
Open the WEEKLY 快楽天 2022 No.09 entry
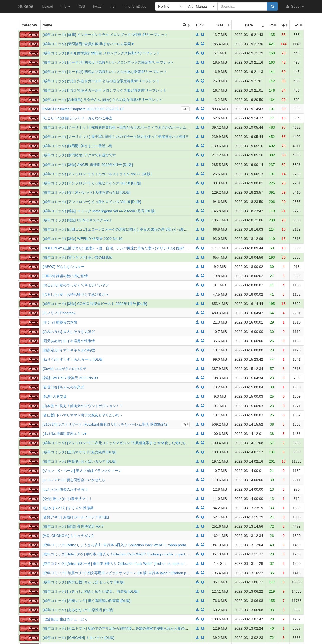click(x=70, y=378)
